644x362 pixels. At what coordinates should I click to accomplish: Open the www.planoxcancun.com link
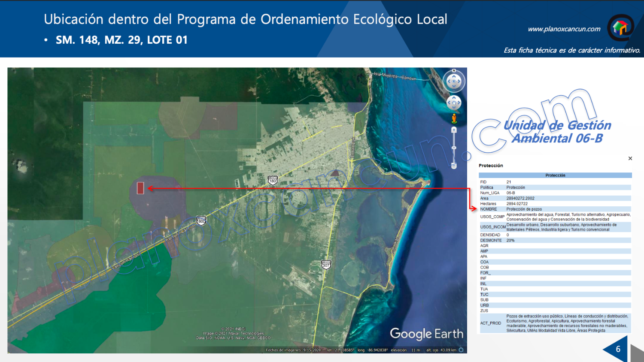click(564, 29)
